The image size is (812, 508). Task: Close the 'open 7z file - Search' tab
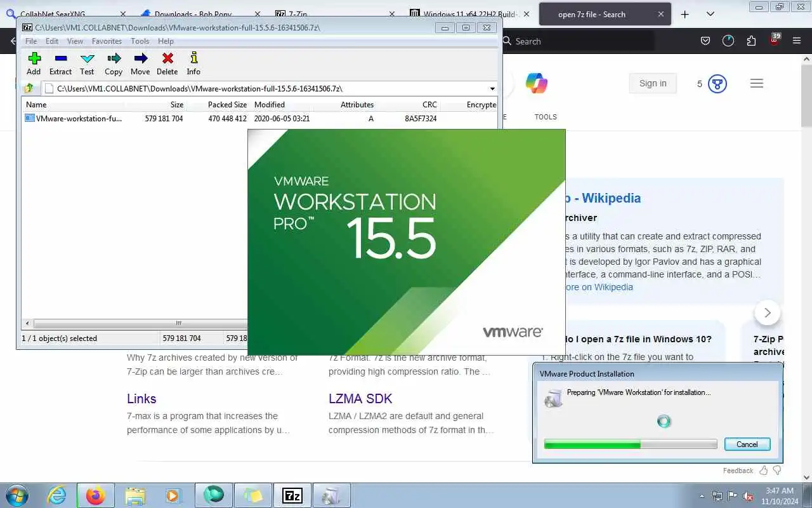661,14
